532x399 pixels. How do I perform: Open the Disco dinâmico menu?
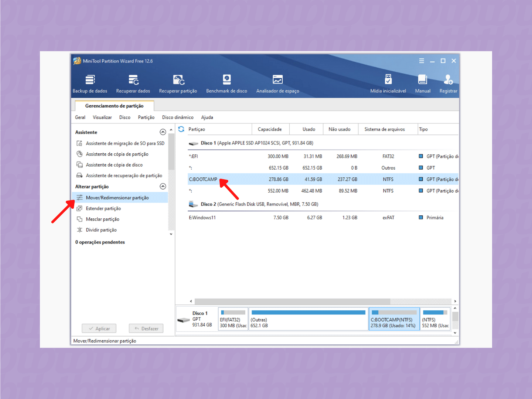pyautogui.click(x=178, y=117)
